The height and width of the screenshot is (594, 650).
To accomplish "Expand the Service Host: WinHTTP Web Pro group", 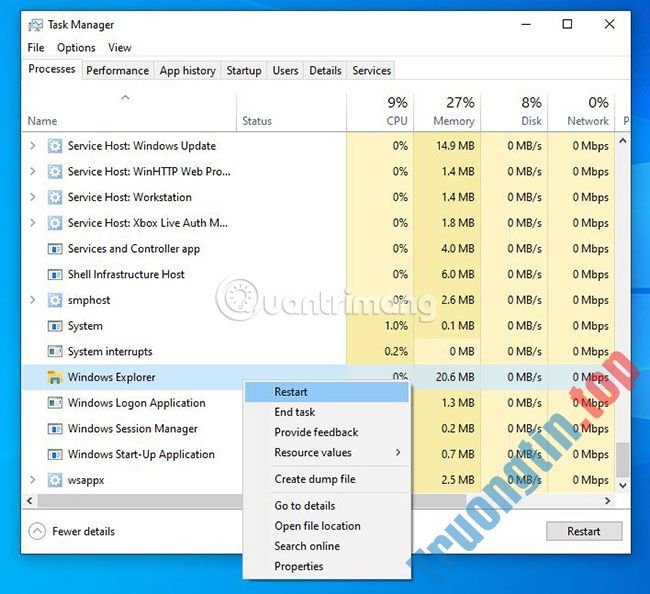I will (33, 172).
